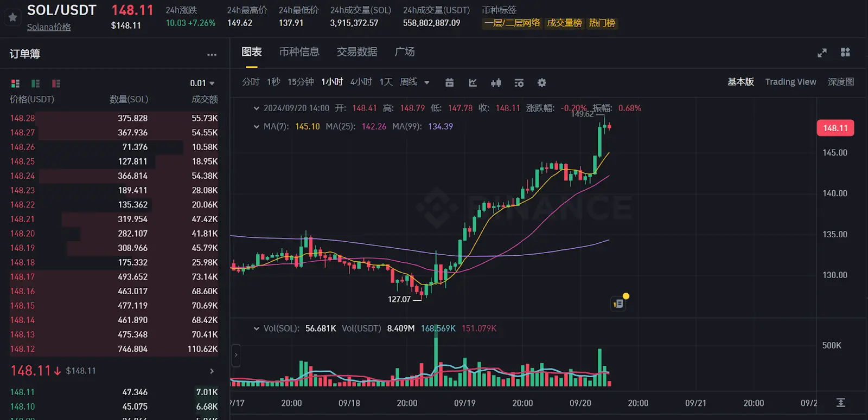Collapse the MA(7) indicator legend chevron

point(256,127)
